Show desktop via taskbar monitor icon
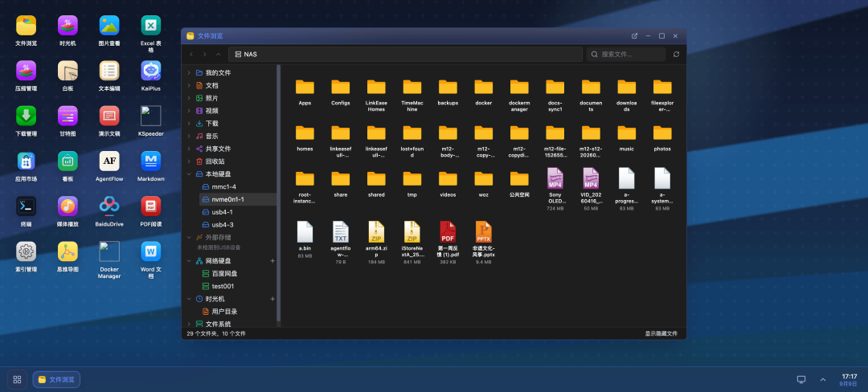 [x=801, y=380]
